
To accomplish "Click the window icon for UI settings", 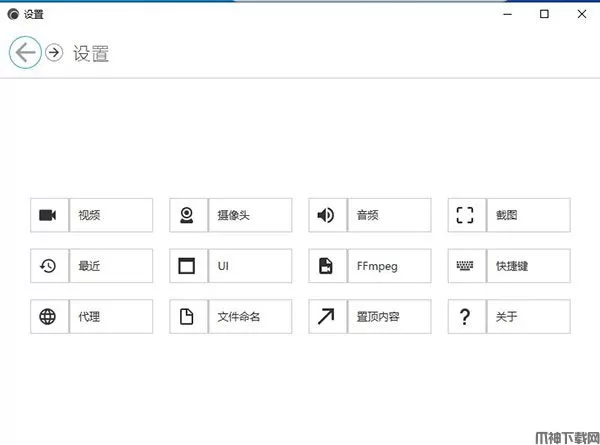I will point(186,266).
